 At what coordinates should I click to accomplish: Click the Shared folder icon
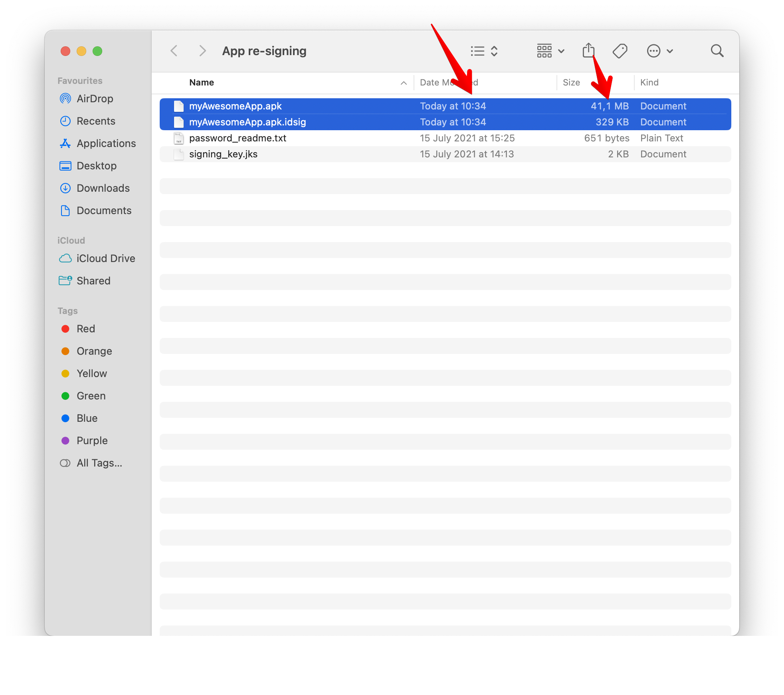click(65, 281)
